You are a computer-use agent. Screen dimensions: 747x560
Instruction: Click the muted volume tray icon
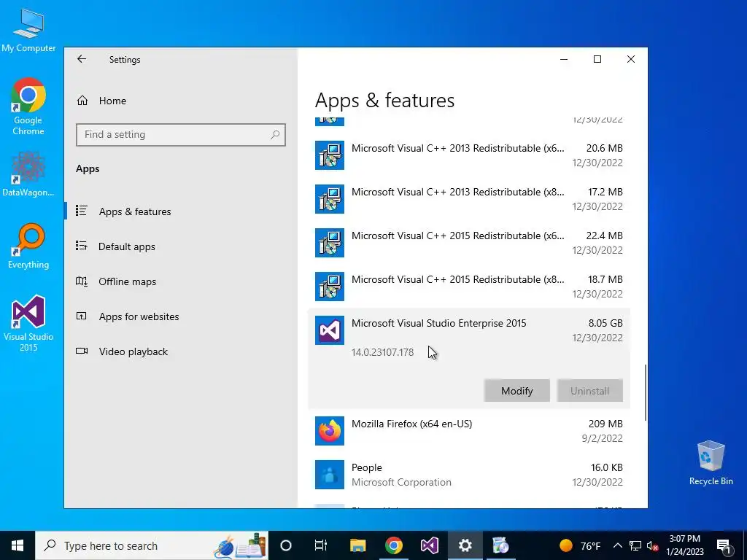[652, 545]
